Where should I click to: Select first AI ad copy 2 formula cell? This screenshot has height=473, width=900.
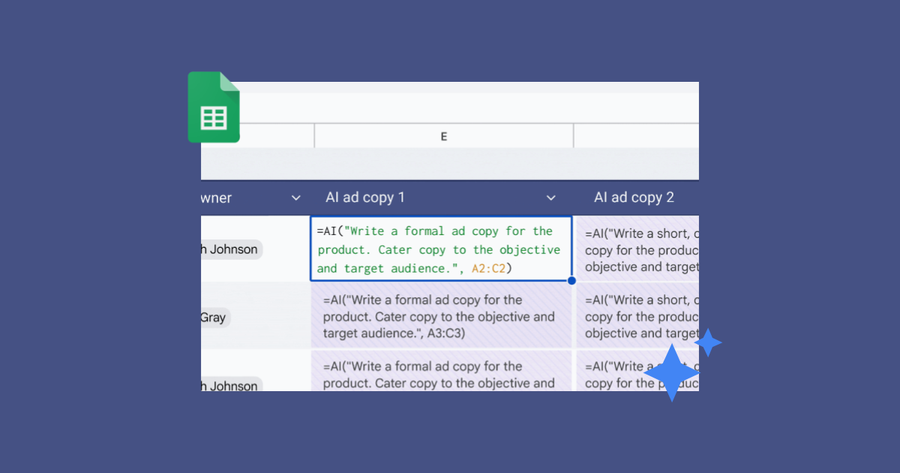pyautogui.click(x=638, y=249)
